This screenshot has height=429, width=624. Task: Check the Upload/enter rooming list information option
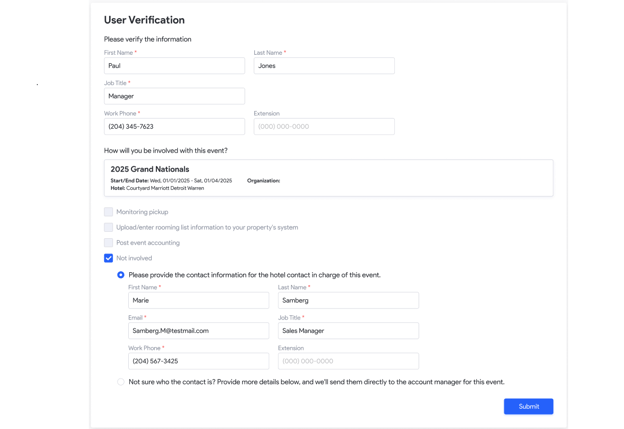point(108,227)
